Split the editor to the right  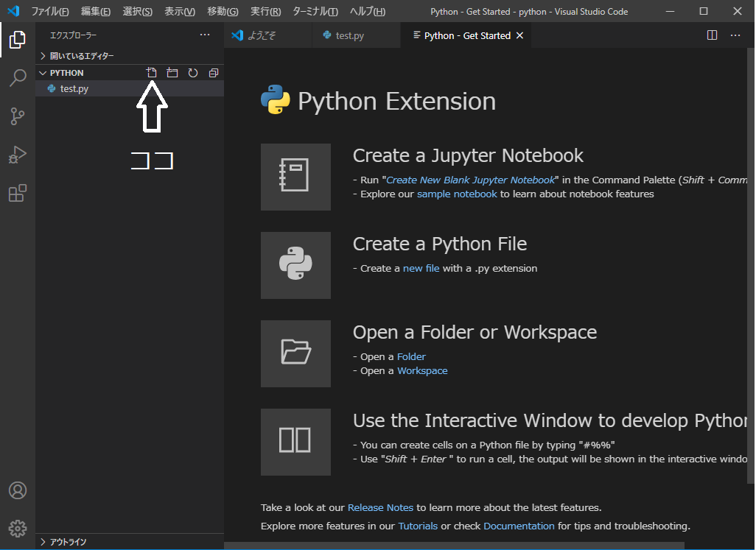[x=712, y=35]
